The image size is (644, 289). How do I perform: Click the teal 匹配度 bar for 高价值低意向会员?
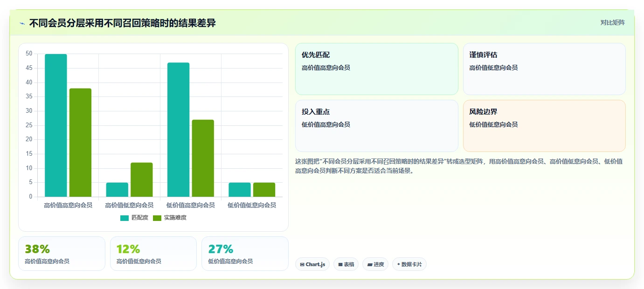click(x=117, y=190)
